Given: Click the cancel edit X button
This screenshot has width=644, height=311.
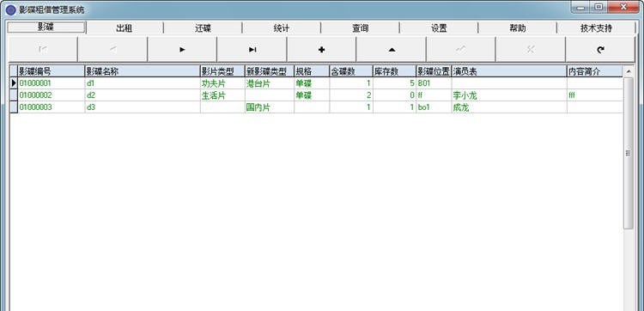Looking at the screenshot, I should [x=531, y=49].
